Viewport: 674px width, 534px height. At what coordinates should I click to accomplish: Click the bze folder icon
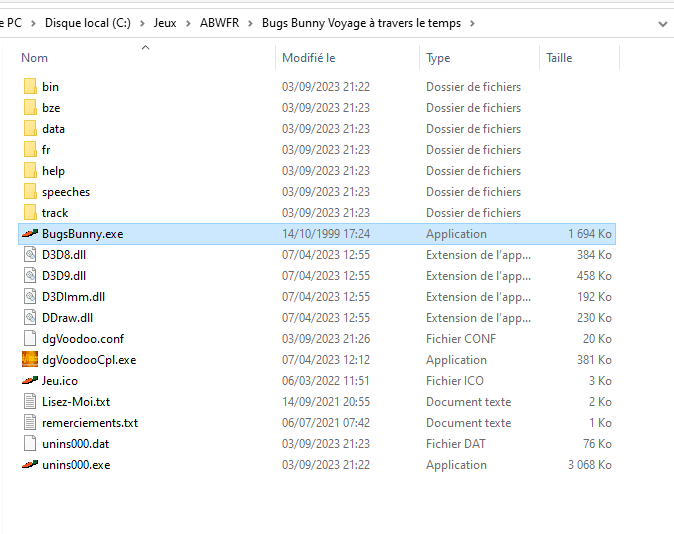point(30,107)
